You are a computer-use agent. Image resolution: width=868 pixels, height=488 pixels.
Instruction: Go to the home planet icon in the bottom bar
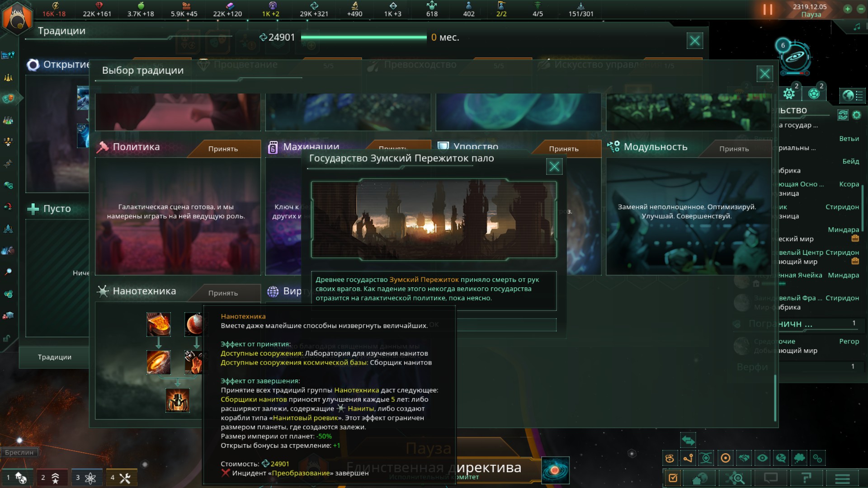pyautogui.click(x=700, y=478)
